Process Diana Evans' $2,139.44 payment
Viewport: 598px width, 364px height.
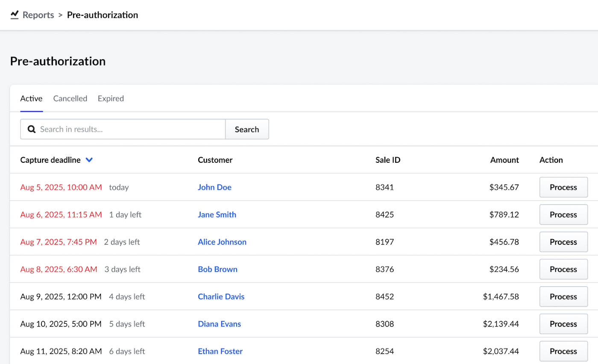coord(563,324)
